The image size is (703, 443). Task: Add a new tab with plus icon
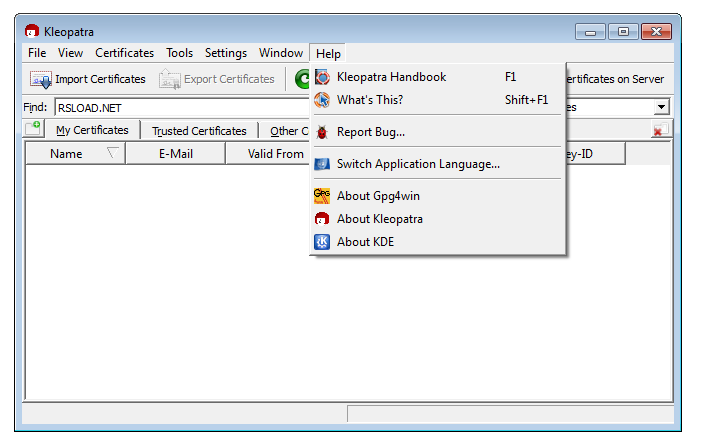pyautogui.click(x=33, y=128)
